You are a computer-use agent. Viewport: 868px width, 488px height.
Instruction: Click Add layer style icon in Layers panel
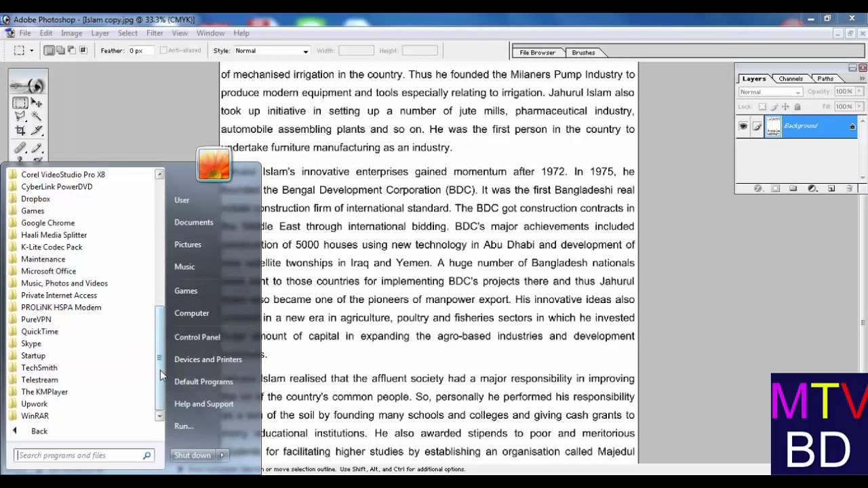(759, 188)
